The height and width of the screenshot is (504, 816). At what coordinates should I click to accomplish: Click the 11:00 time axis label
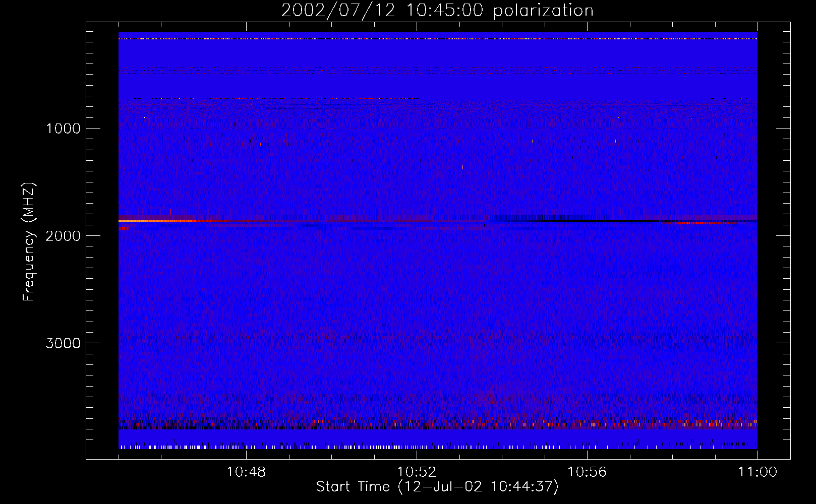(x=757, y=472)
